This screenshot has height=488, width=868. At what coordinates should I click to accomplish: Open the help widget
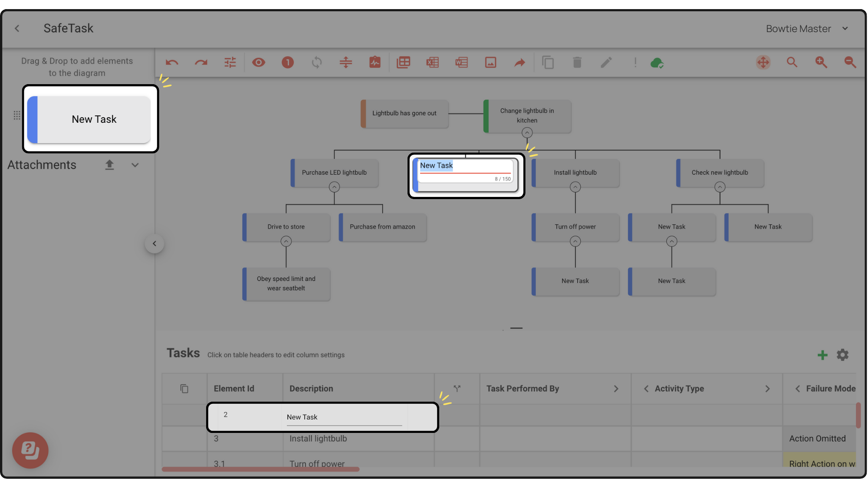click(30, 450)
